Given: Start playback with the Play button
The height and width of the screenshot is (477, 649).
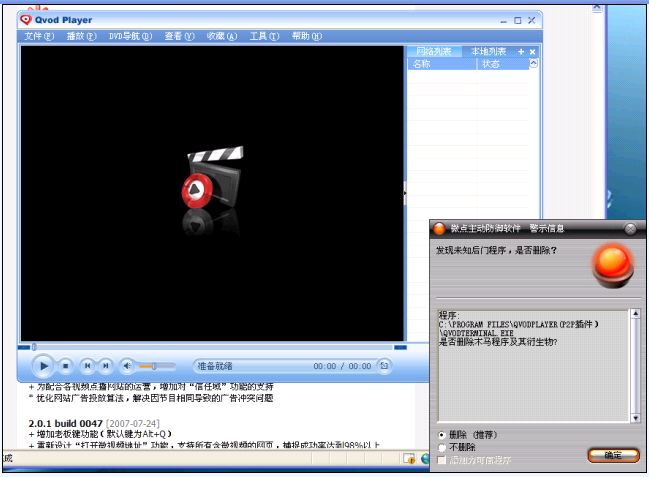Looking at the screenshot, I should (x=43, y=366).
